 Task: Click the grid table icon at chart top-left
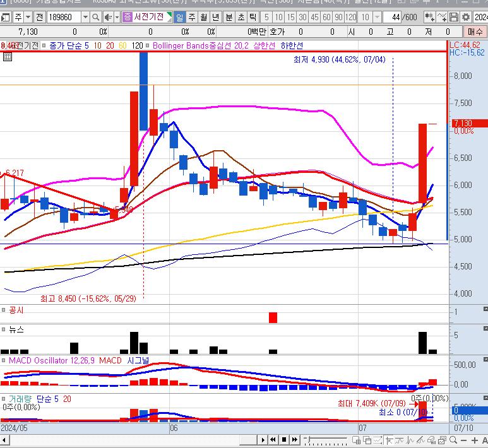(x=8, y=56)
